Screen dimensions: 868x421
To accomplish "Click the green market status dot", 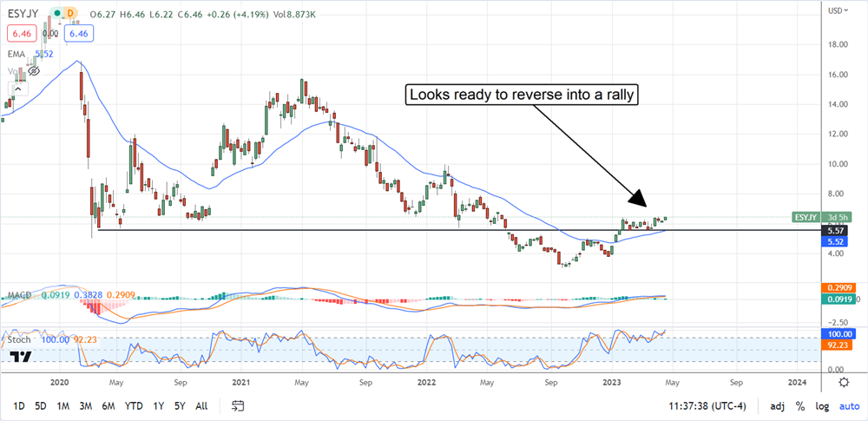I will [x=56, y=14].
